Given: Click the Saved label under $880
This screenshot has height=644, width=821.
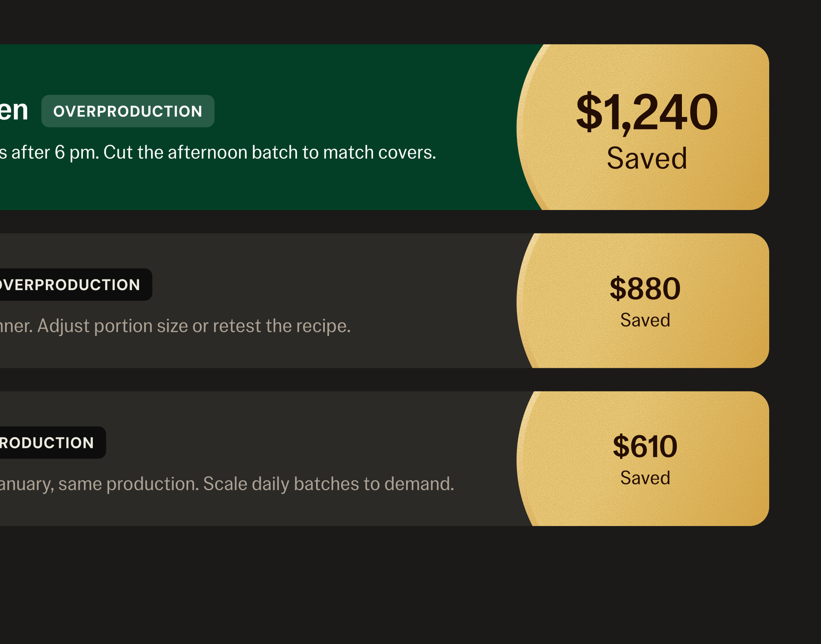Looking at the screenshot, I should point(645,320).
